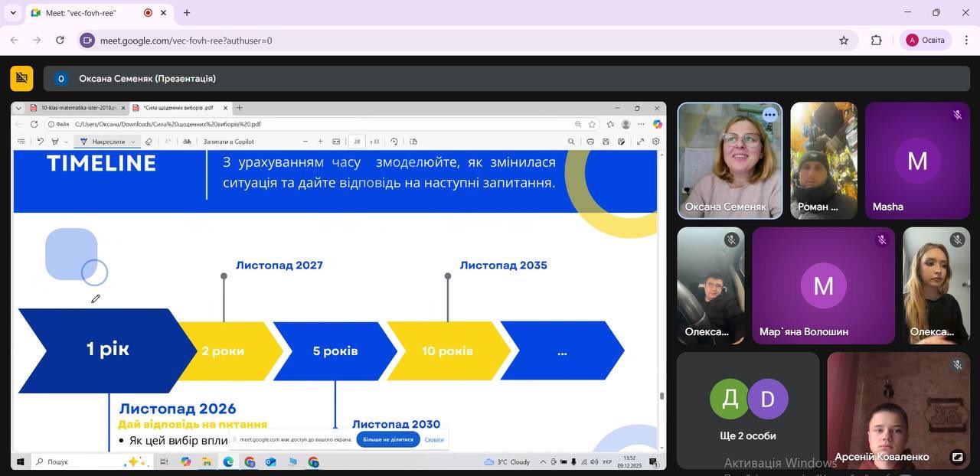The height and width of the screenshot is (476, 980).
Task: Open PDF viewer settings gear
Action: (x=655, y=142)
